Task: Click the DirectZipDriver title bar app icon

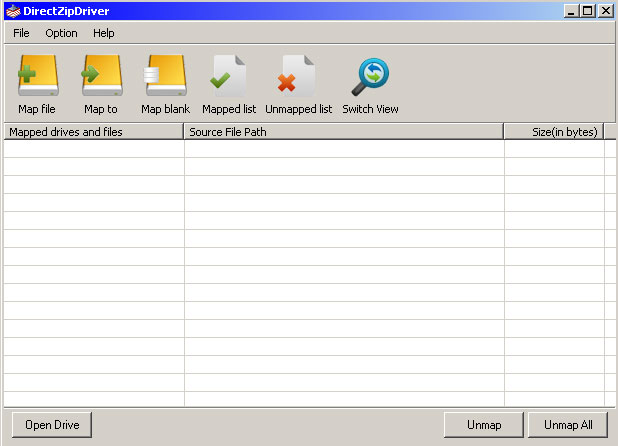Action: pyautogui.click(x=13, y=11)
